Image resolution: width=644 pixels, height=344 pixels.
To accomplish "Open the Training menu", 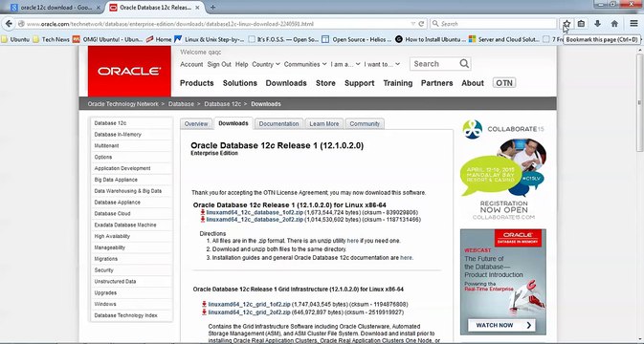I will click(397, 83).
